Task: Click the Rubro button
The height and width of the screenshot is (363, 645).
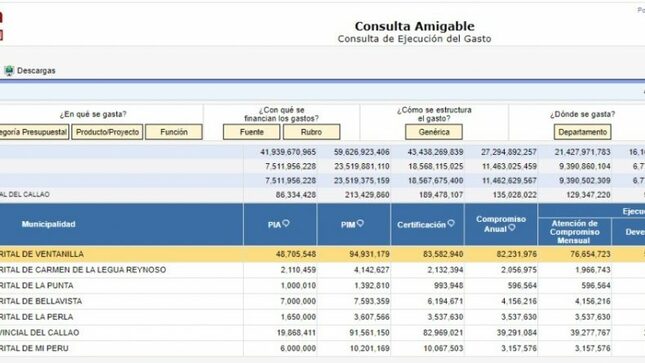Action: point(311,132)
